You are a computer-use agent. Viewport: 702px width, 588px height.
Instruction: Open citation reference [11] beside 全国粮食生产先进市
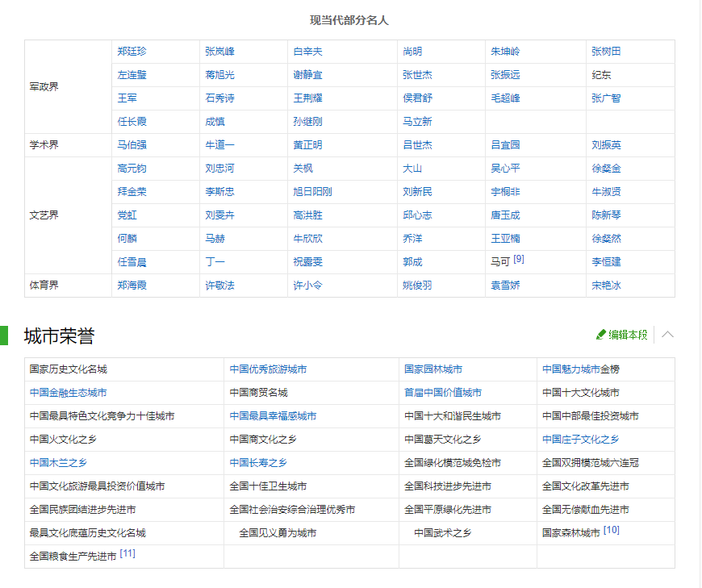(x=127, y=554)
